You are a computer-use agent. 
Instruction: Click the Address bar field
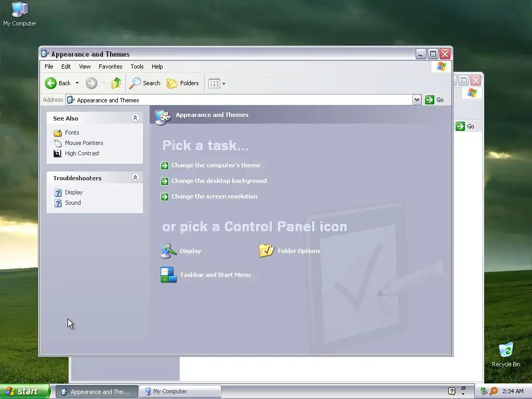[x=240, y=100]
